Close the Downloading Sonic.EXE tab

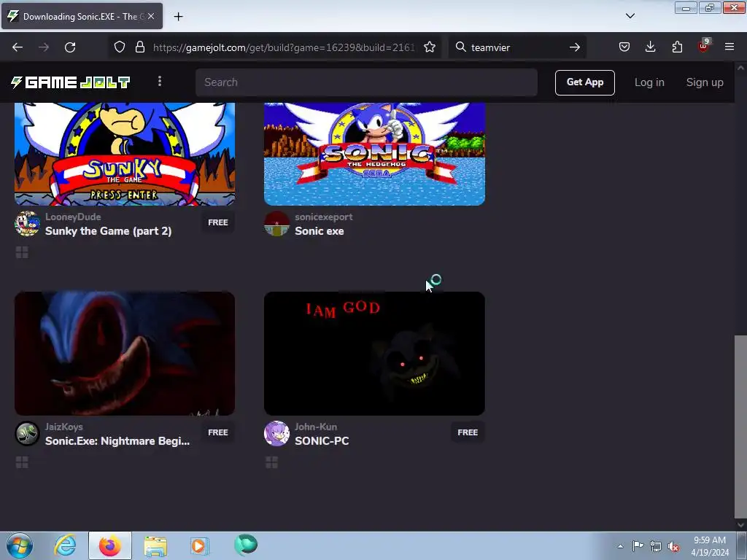point(151,16)
